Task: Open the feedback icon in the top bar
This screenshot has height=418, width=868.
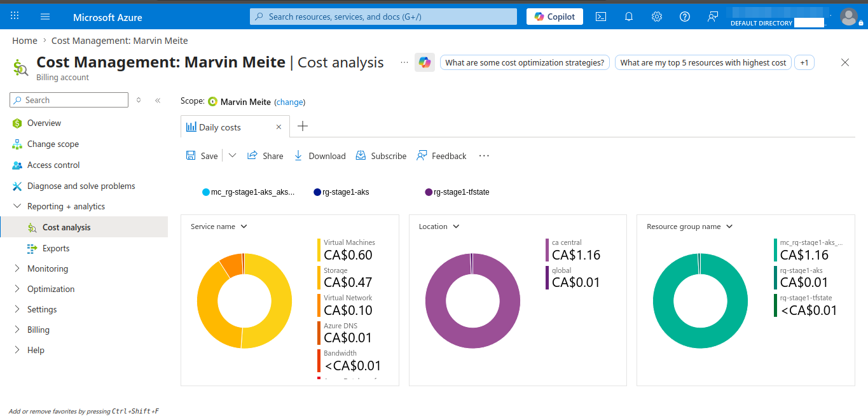Action: tap(713, 17)
